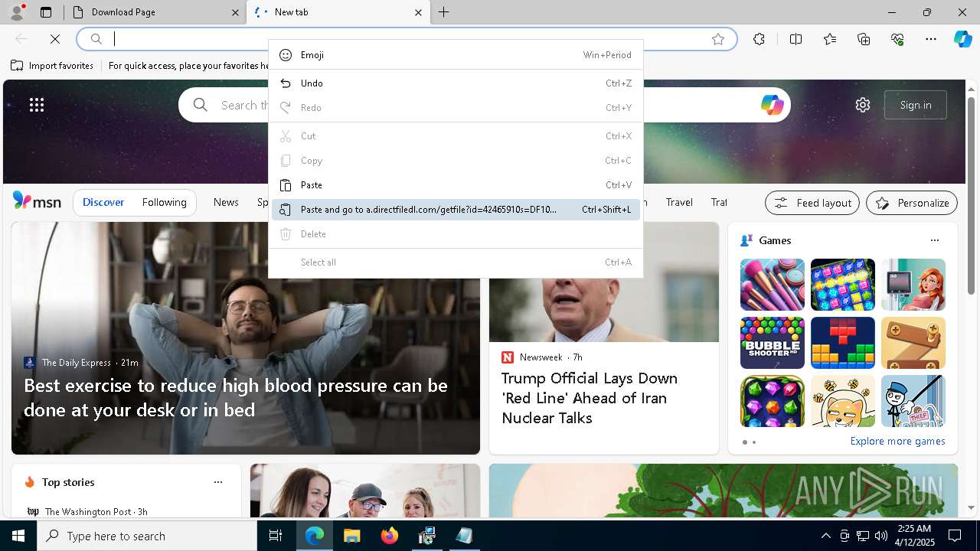Choose Paste and go to a.directfiledl.com

click(x=456, y=210)
